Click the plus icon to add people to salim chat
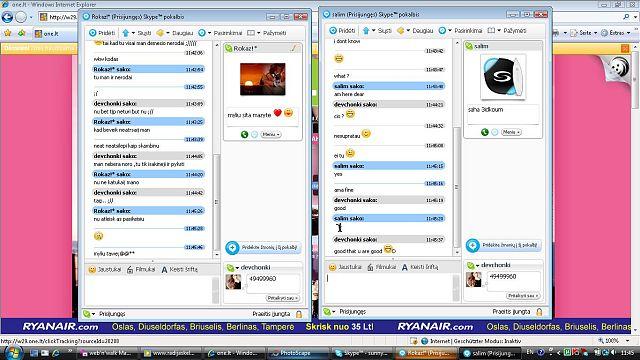This screenshot has width=640, height=360. pos(472,245)
